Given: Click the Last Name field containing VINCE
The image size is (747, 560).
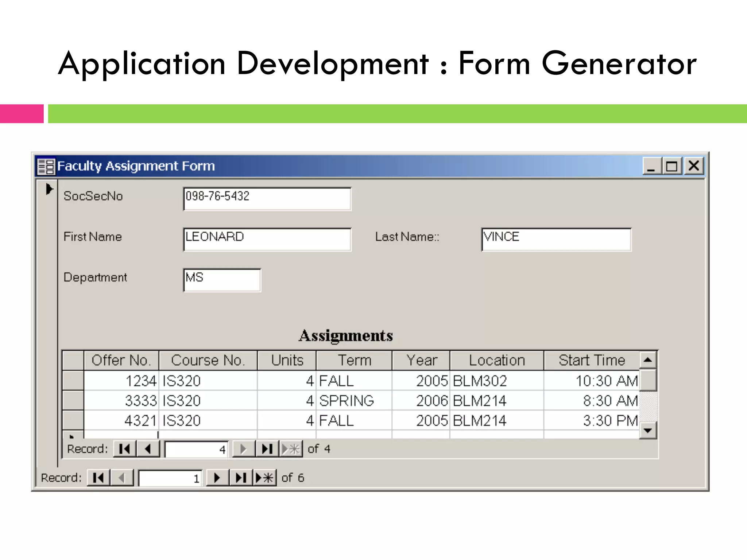Looking at the screenshot, I should (x=556, y=239).
